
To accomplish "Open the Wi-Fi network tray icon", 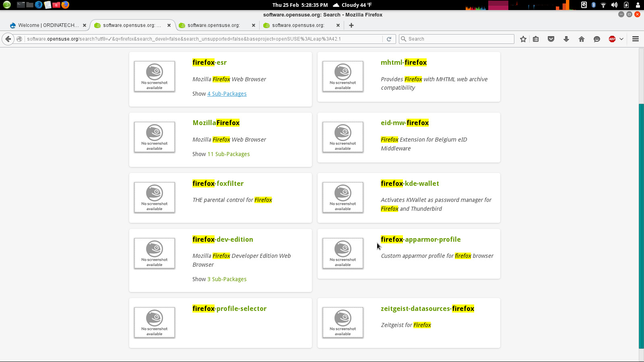I will click(x=603, y=5).
